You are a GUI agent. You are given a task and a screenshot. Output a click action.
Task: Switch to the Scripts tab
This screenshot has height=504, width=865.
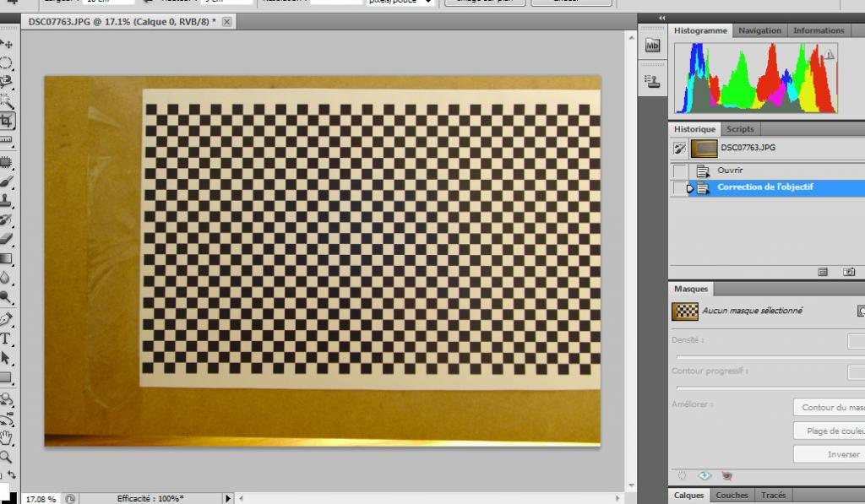[x=740, y=129]
